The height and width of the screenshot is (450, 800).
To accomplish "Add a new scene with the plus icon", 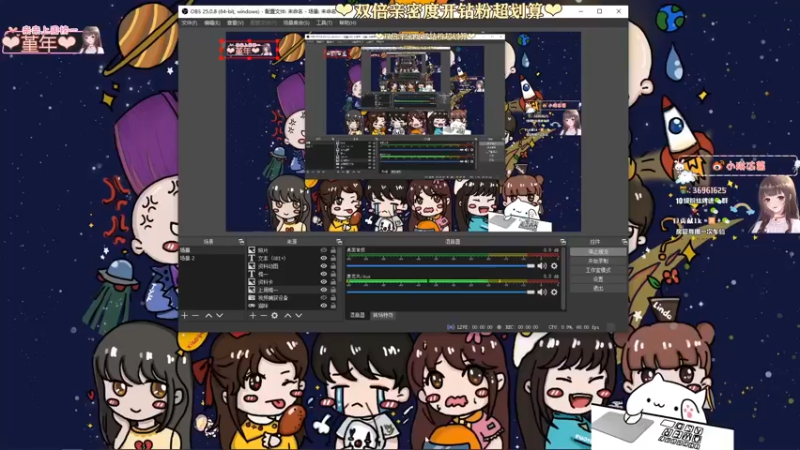I will coord(185,316).
